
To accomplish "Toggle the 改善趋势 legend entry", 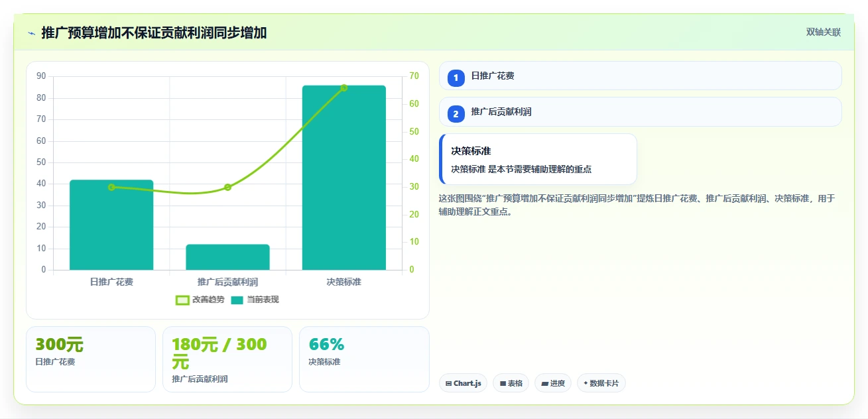I will point(200,300).
